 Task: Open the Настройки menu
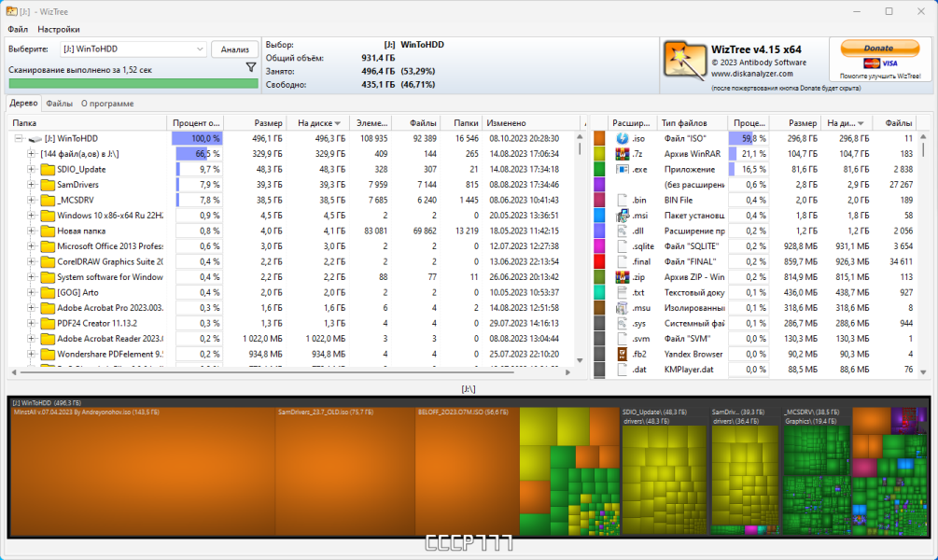point(59,29)
